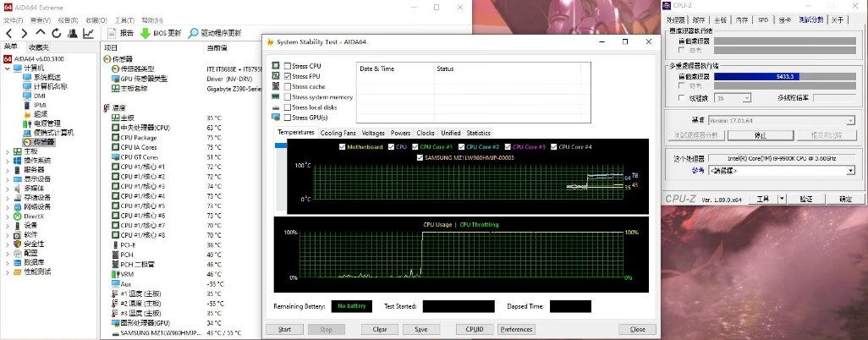This screenshot has width=868, height=340.
Task: Toggle SAMSUNG MZ1LW960HMJP graph checkbox
Action: [420, 158]
